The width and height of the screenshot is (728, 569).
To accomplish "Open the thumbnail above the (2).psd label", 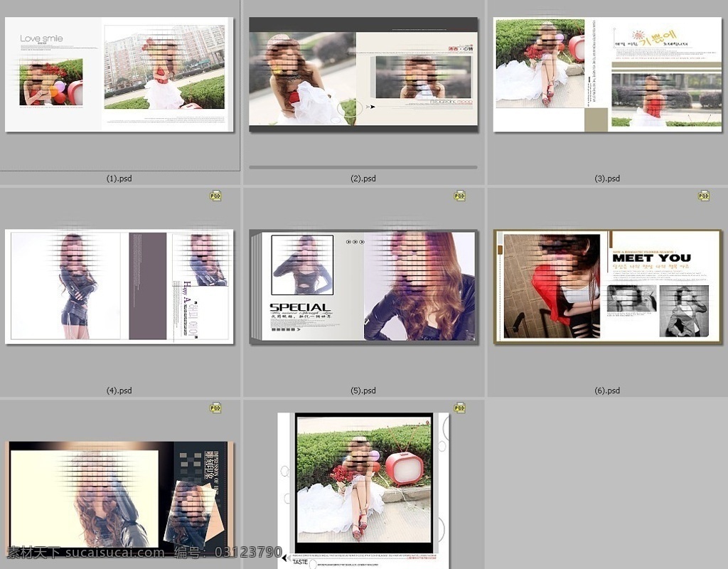I will click(x=363, y=74).
